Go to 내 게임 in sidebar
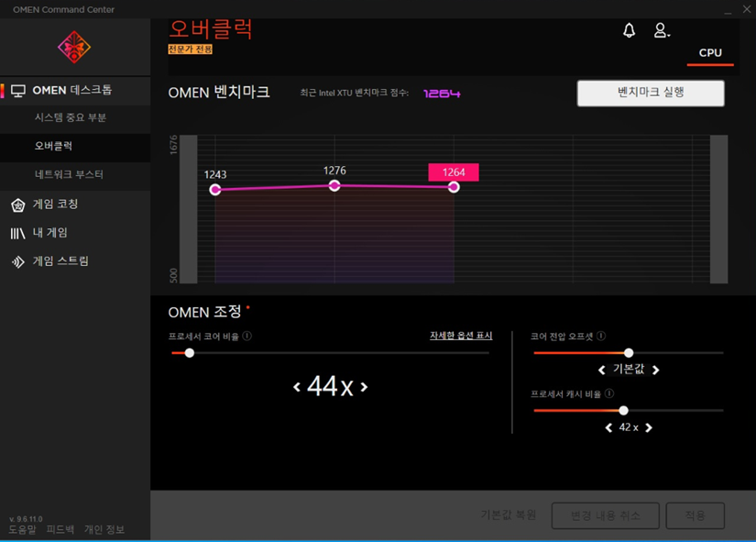The image size is (756, 542). [75, 233]
